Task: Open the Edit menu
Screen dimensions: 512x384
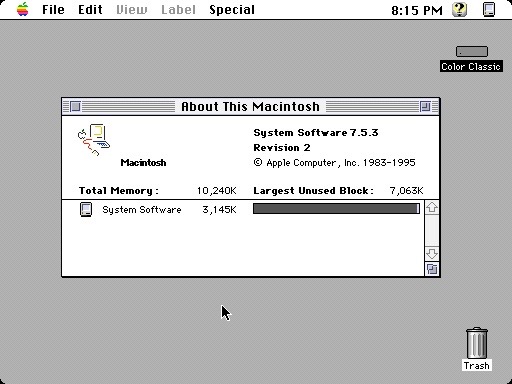Action: pos(90,10)
